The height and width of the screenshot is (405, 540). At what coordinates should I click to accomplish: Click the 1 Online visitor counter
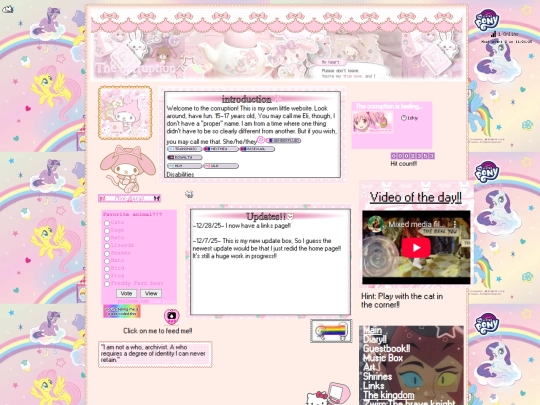(505, 34)
